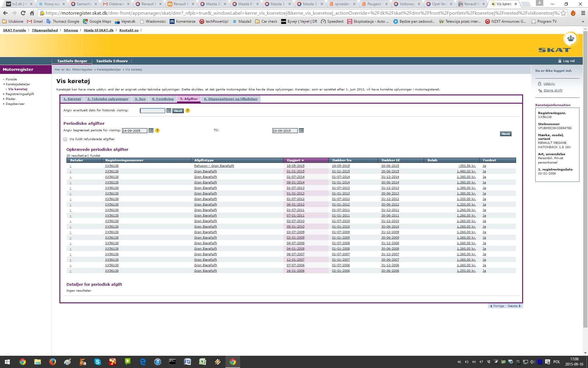Open calendar picker for historical date

(169, 111)
